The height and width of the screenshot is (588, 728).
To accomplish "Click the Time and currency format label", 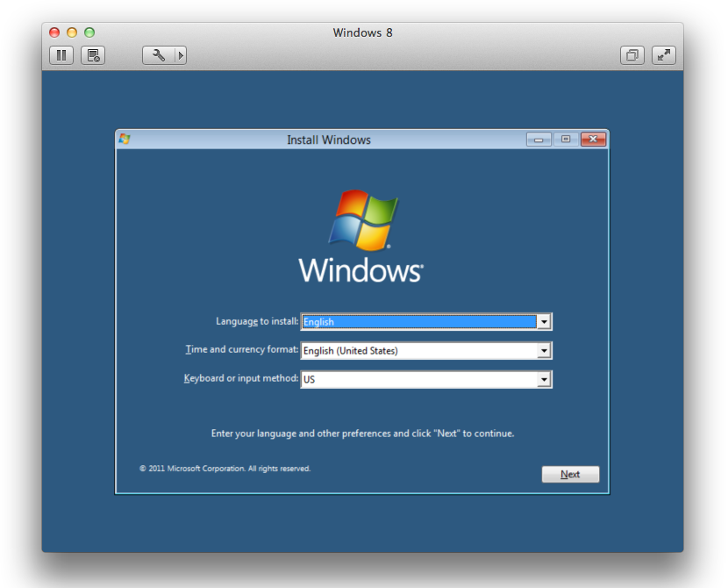I will [242, 349].
